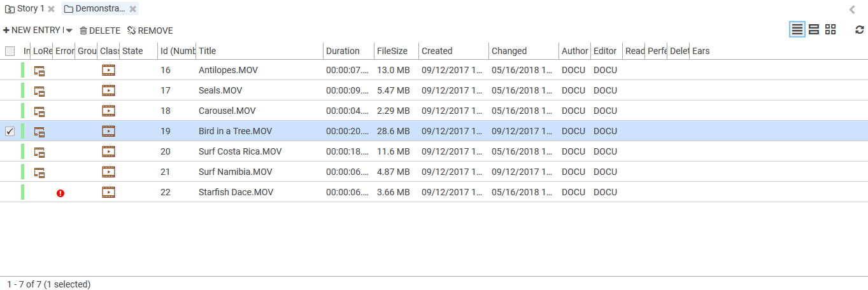This screenshot has height=290, width=868.
Task: Click the LoRes icon for Antilopes.MOV
Action: 39,71
